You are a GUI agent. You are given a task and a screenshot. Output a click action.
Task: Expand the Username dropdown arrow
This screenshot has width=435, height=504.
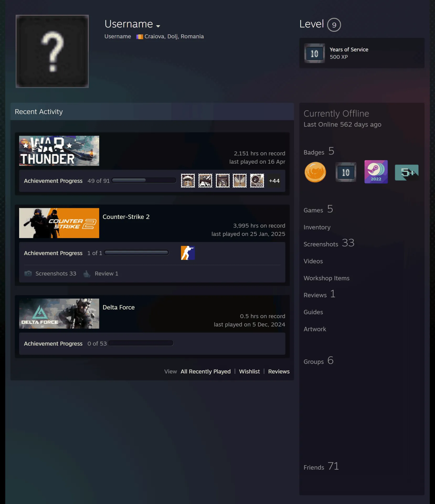158,26
